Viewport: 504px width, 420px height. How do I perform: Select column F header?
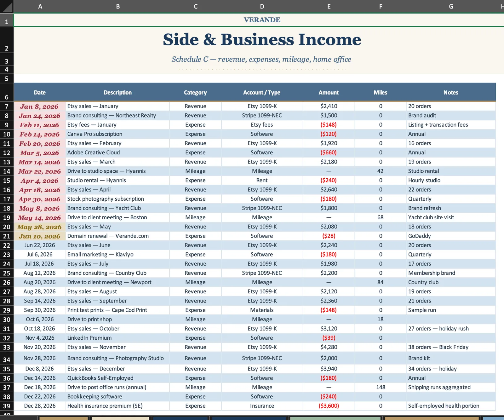[x=381, y=6]
